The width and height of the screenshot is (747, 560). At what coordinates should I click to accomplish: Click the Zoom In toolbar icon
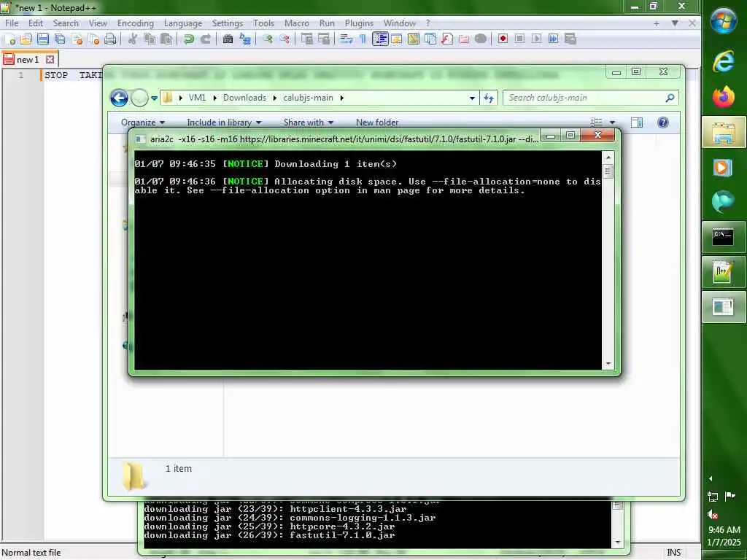(x=267, y=39)
